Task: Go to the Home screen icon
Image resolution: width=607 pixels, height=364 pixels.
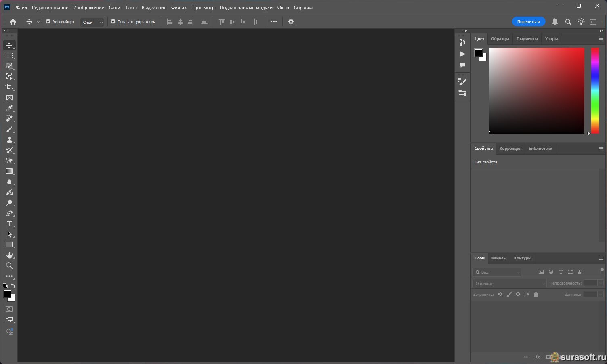Action: [13, 22]
